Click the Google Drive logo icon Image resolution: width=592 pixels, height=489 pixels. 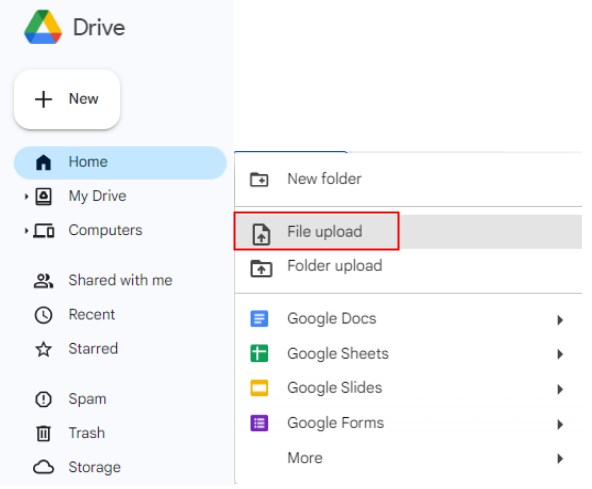(x=43, y=27)
